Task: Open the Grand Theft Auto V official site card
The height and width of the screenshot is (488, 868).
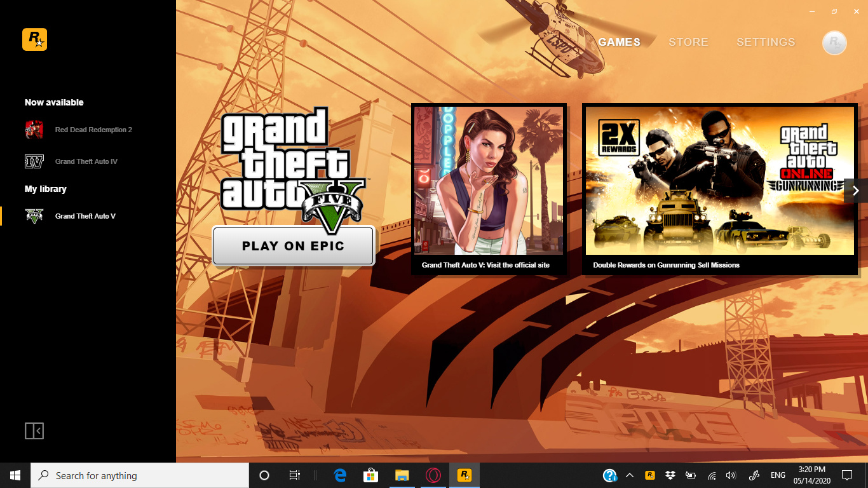Action: click(x=489, y=189)
